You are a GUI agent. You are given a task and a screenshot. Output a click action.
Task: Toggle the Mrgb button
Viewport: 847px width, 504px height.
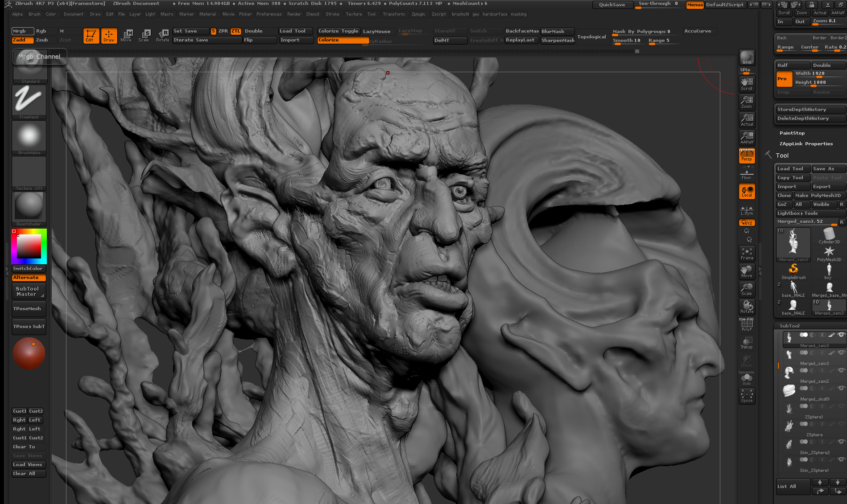pos(23,31)
